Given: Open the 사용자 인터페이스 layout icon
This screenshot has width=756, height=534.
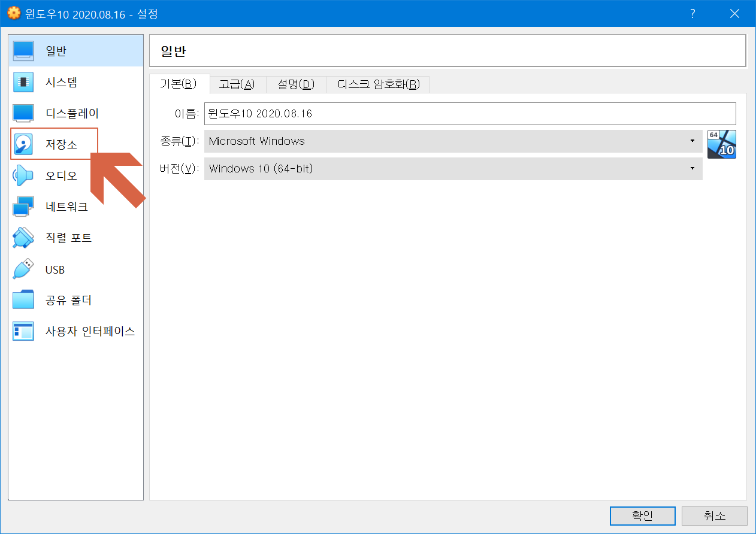Looking at the screenshot, I should tap(23, 331).
